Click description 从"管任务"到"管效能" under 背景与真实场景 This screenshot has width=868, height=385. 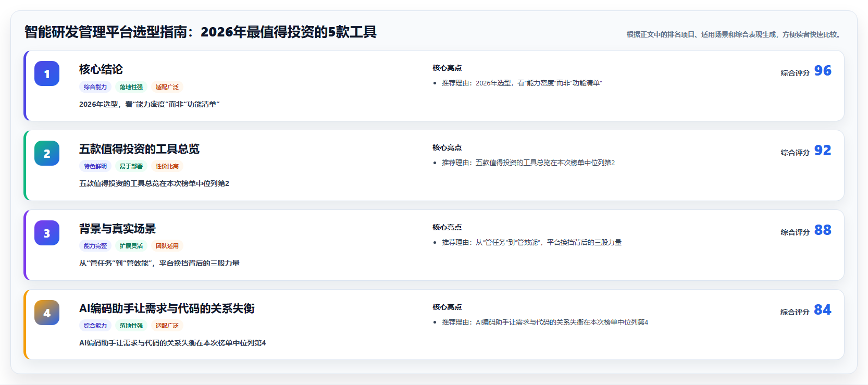(159, 263)
